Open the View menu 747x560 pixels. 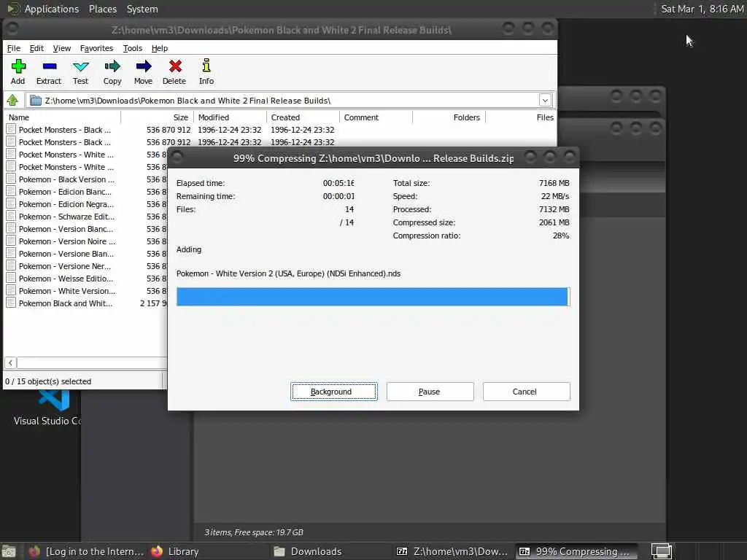62,48
